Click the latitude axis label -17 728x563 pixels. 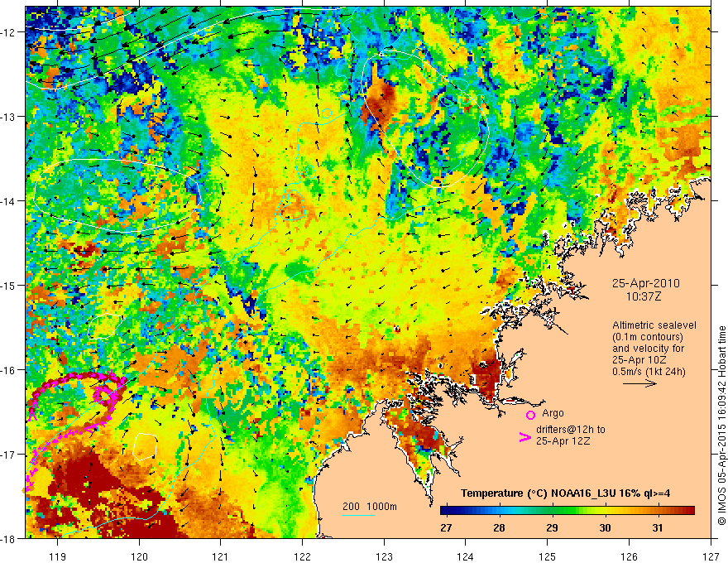coord(9,455)
